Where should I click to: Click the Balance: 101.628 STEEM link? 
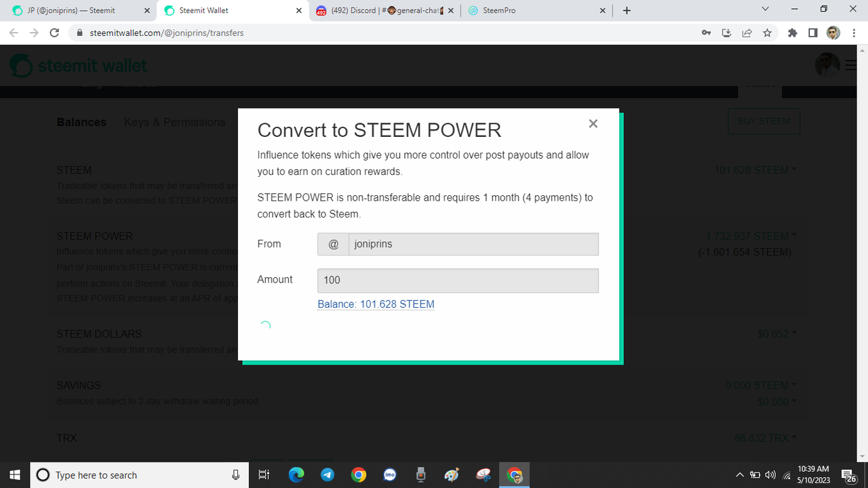[x=376, y=304]
